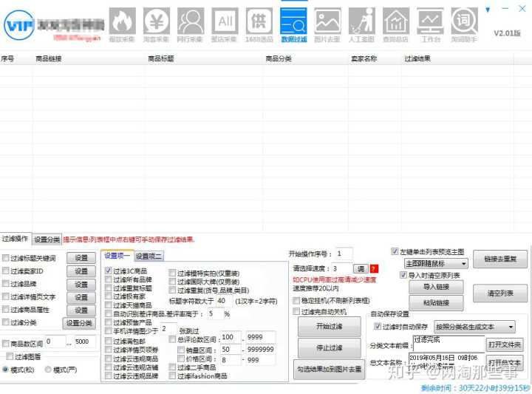Select the 模式(严) radio button

(47, 369)
